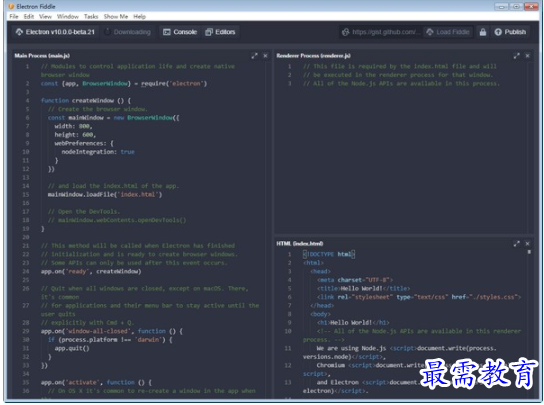Open the File menu
The height and width of the screenshot is (405, 544).
(14, 16)
